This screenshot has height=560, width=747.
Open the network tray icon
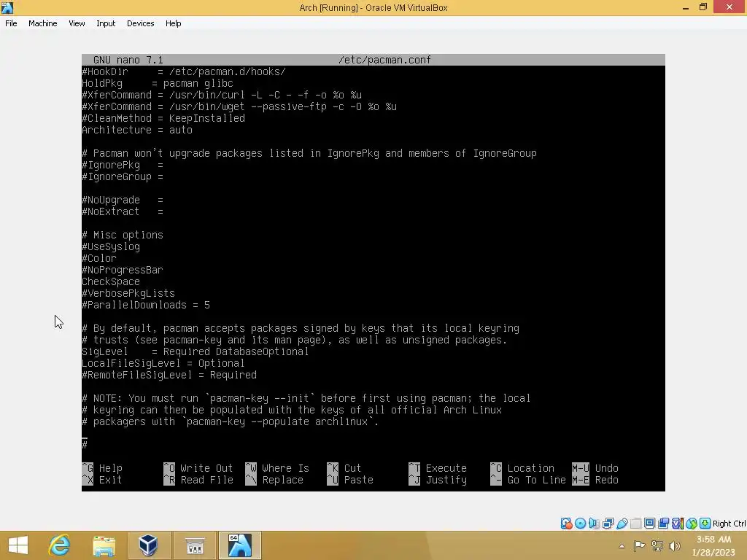(x=657, y=545)
